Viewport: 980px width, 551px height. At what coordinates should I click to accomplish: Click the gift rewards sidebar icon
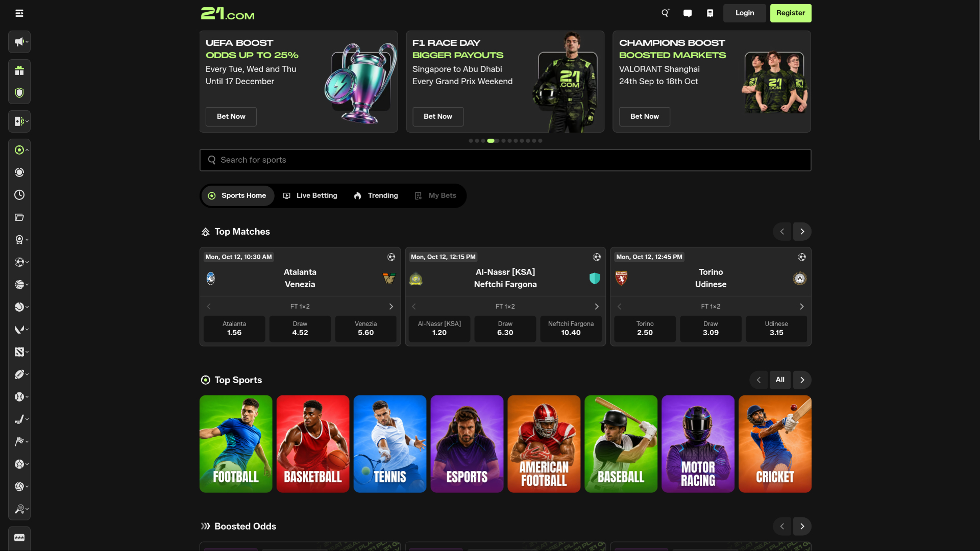click(19, 70)
